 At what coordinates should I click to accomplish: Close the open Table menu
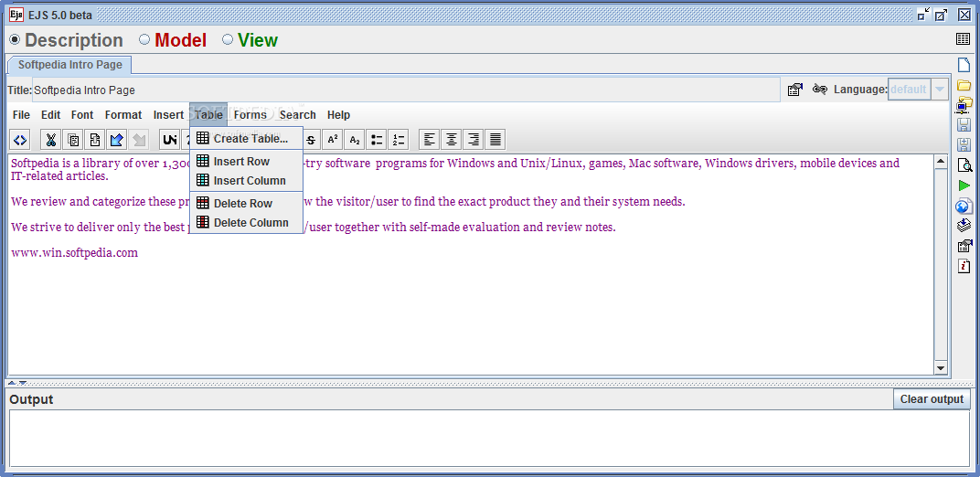point(208,115)
